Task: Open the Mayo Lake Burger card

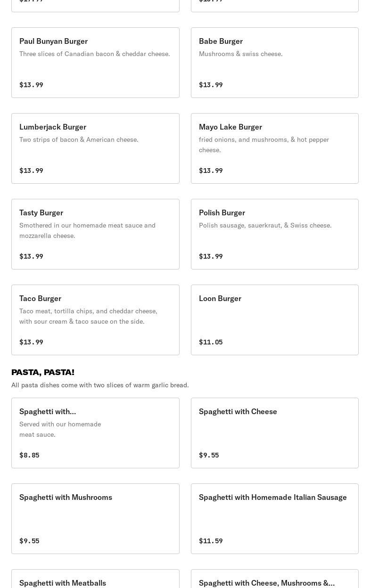Action: tap(274, 148)
